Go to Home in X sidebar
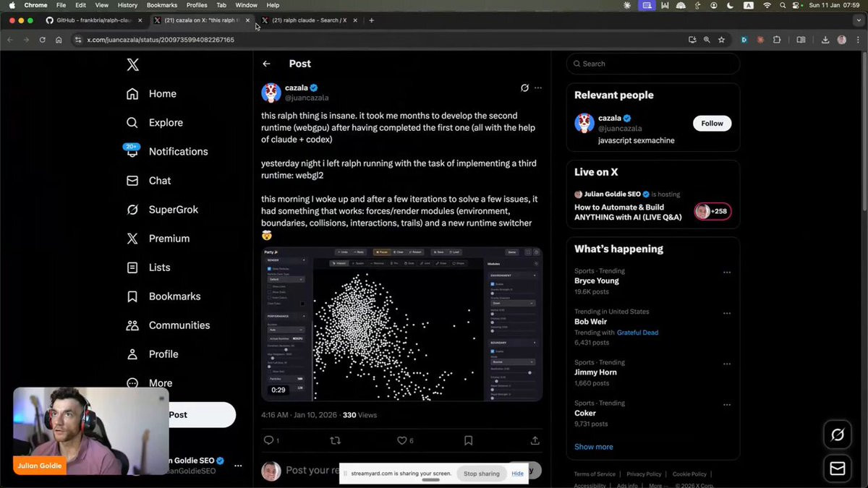The image size is (868, 488). (x=151, y=94)
